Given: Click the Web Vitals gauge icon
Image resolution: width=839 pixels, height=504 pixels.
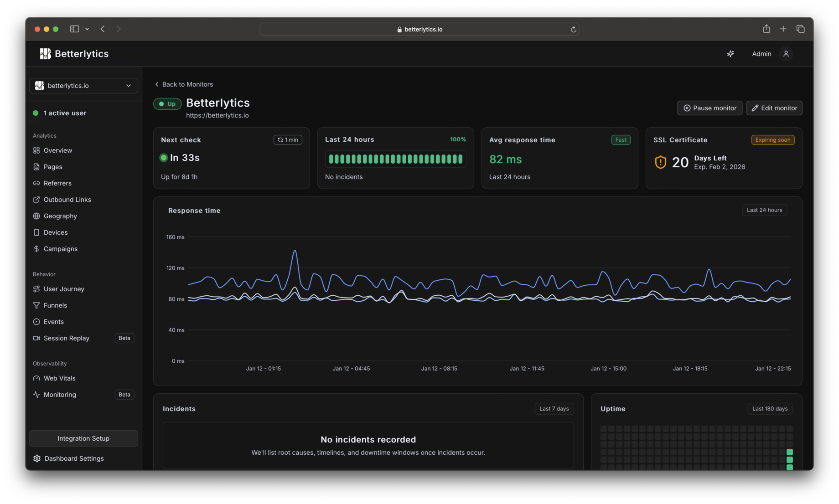Looking at the screenshot, I should point(36,378).
